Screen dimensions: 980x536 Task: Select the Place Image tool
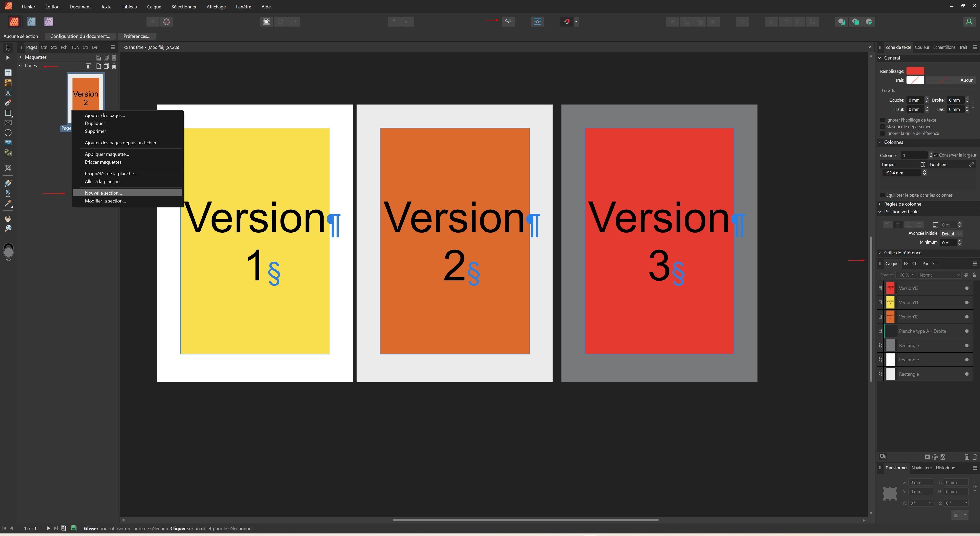pos(8,143)
